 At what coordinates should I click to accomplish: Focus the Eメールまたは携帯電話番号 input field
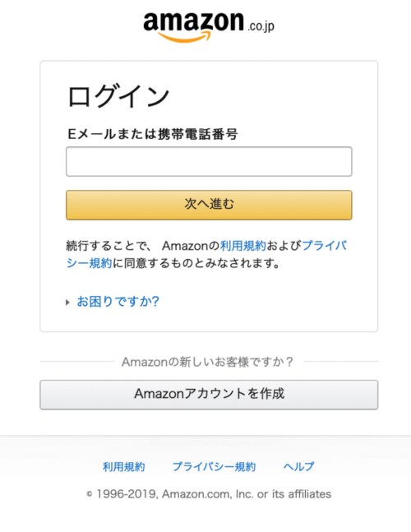[209, 161]
